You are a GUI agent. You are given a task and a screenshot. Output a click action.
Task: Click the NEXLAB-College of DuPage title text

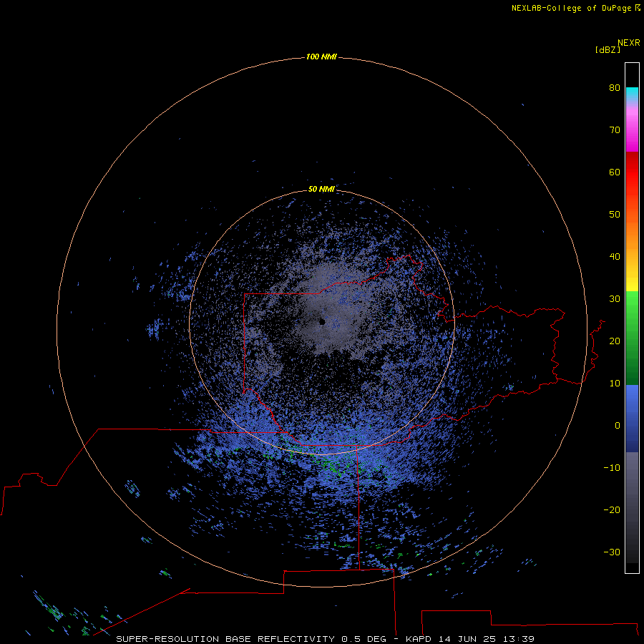point(571,8)
